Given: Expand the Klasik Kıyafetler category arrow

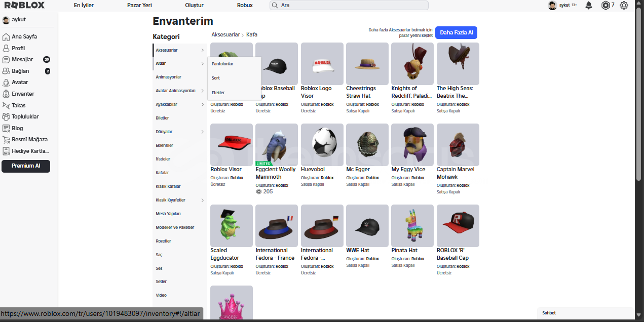Looking at the screenshot, I should [202, 200].
